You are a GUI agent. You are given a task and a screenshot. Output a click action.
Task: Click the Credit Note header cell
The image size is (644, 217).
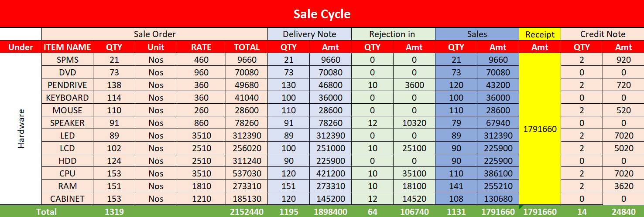coord(603,34)
